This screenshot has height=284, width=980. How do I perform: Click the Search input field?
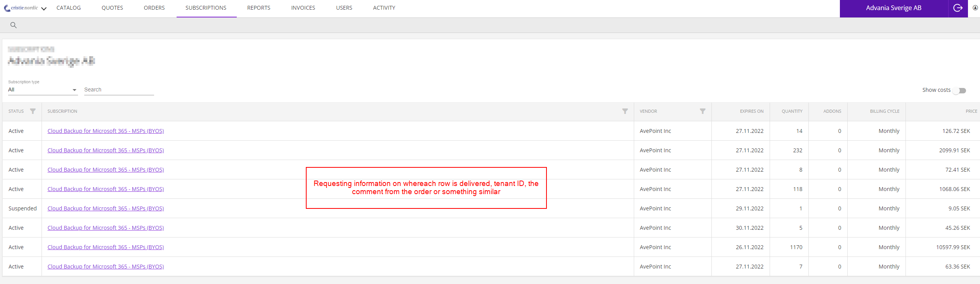(x=119, y=90)
